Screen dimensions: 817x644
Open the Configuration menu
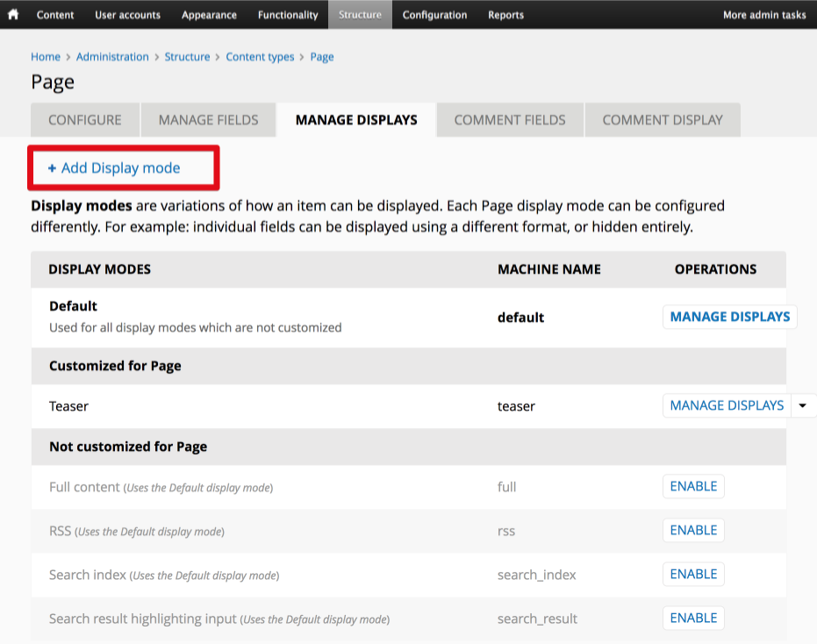click(x=434, y=14)
